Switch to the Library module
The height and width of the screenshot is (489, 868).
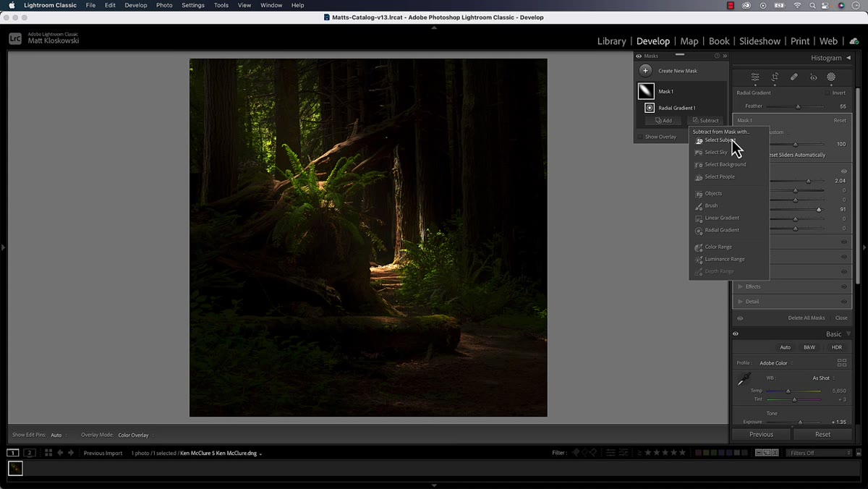[x=611, y=41]
